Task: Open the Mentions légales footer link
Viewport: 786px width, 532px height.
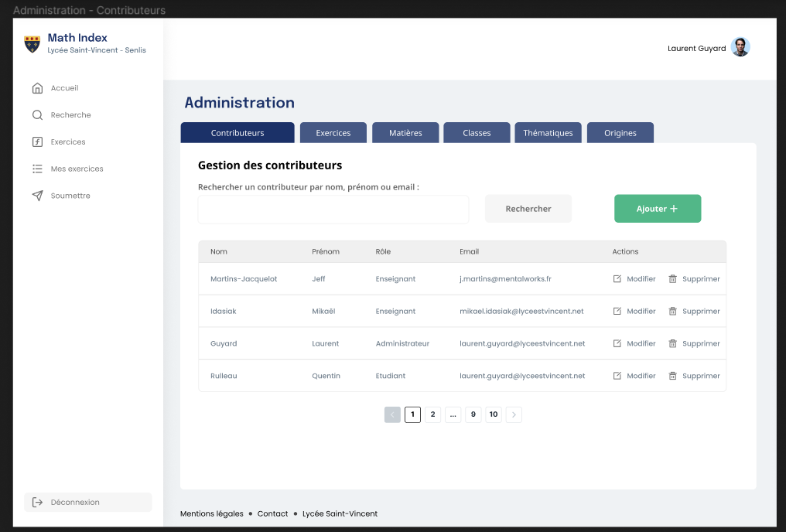Action: [211, 513]
